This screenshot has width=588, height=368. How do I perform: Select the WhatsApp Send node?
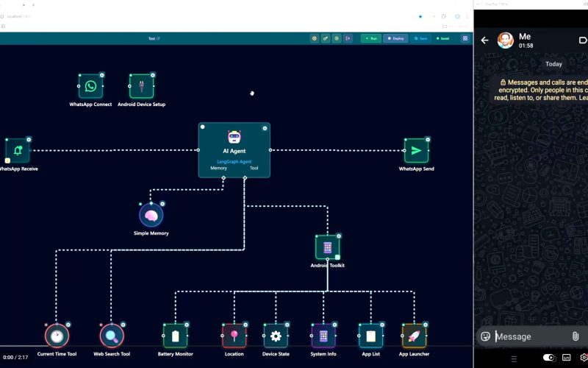[x=416, y=151]
